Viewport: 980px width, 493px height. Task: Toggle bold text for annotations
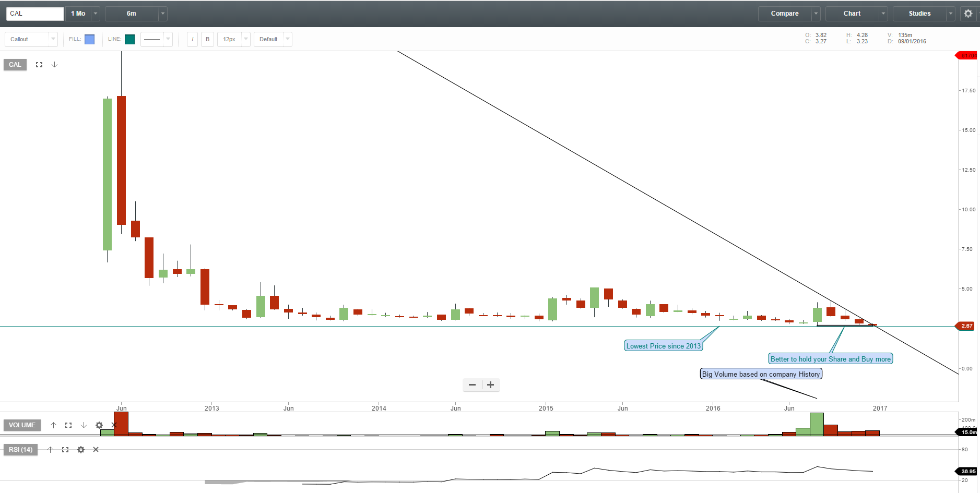click(207, 39)
